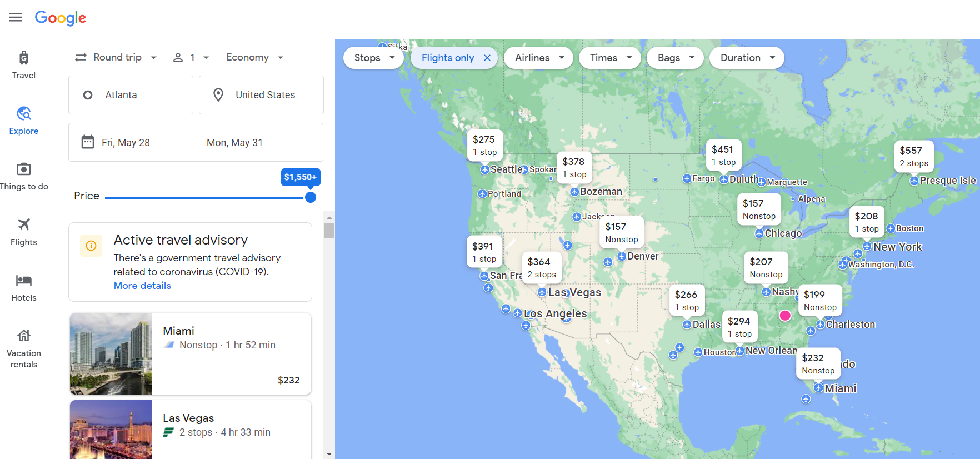Open the hamburger main menu
This screenshot has width=980, height=459.
tap(16, 17)
